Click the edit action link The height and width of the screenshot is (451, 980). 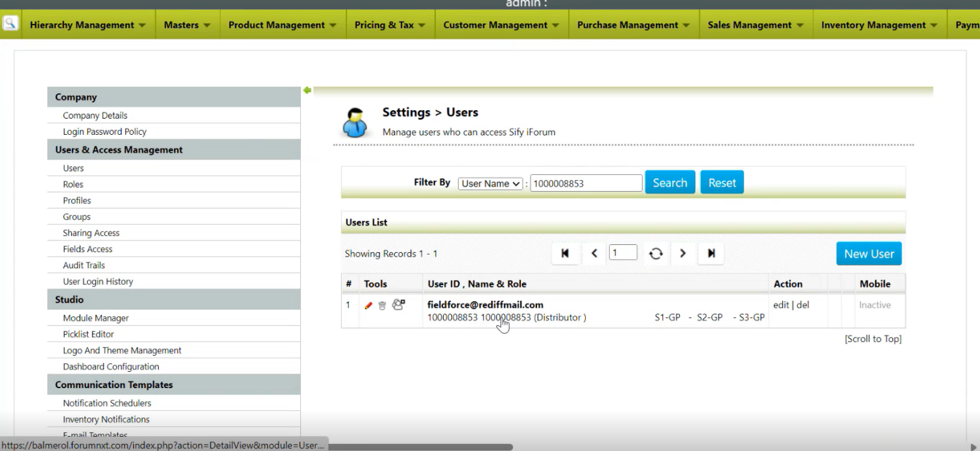[781, 305]
